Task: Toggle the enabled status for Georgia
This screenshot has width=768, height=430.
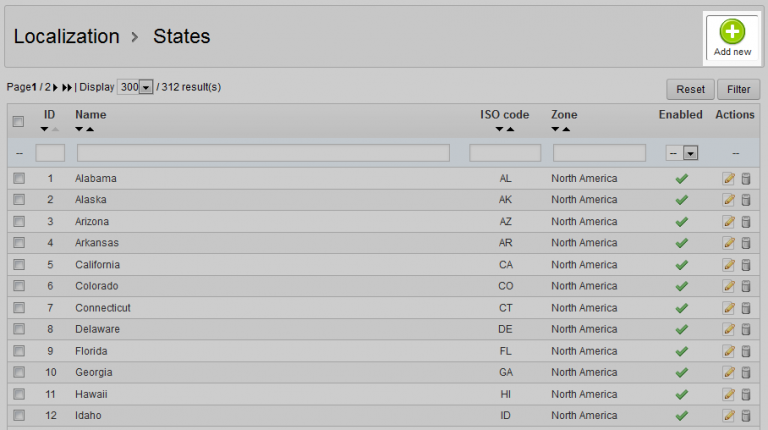Action: point(682,373)
